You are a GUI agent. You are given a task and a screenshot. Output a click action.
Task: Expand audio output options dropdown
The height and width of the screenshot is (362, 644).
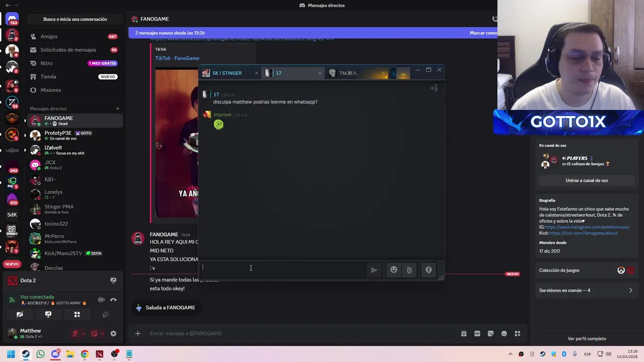click(102, 333)
